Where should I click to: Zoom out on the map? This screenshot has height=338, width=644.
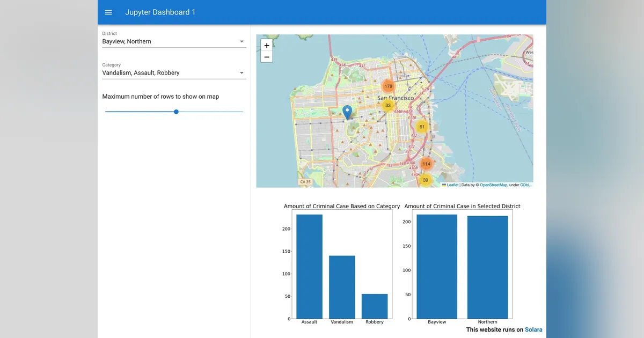click(267, 57)
